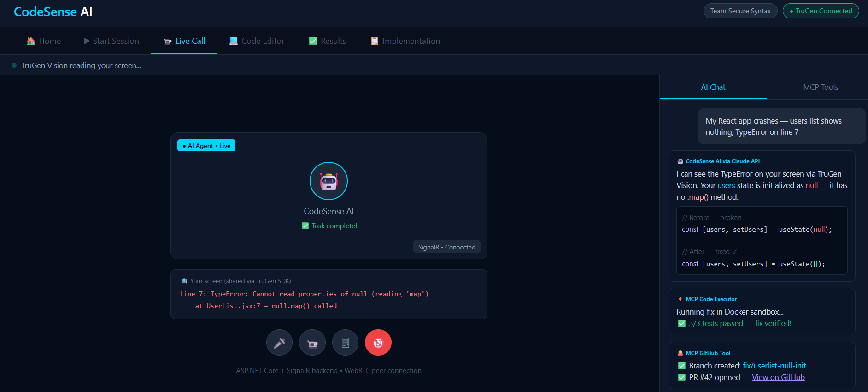Image resolution: width=868 pixels, height=392 pixels.
Task: Click the 'CodeSense AI via Claude API' heading
Action: tap(722, 161)
